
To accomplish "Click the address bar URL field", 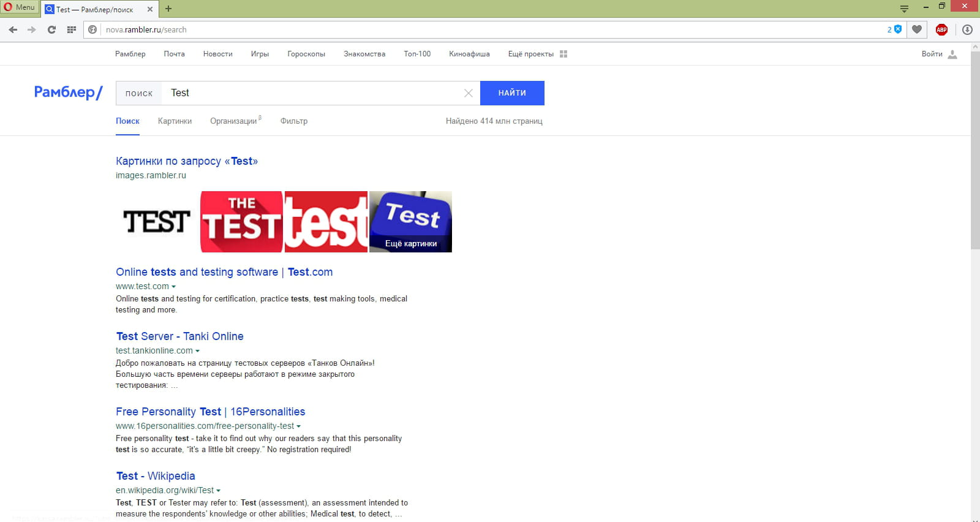I will point(490,29).
